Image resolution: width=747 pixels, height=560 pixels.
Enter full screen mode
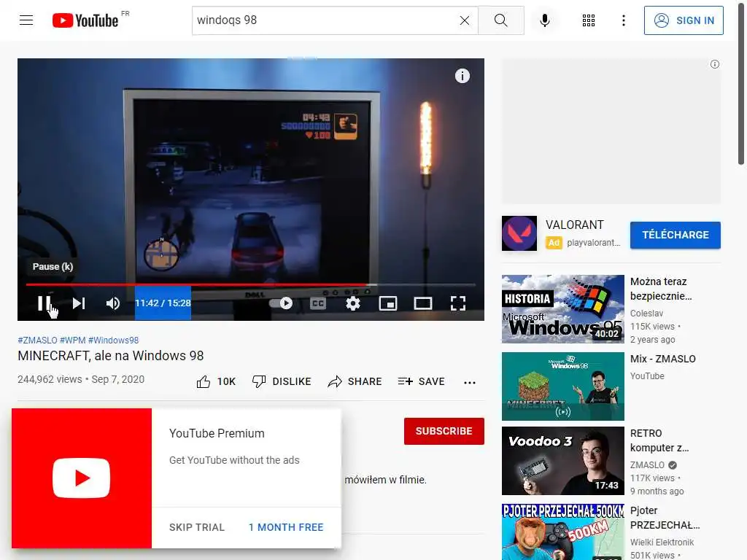tap(458, 303)
